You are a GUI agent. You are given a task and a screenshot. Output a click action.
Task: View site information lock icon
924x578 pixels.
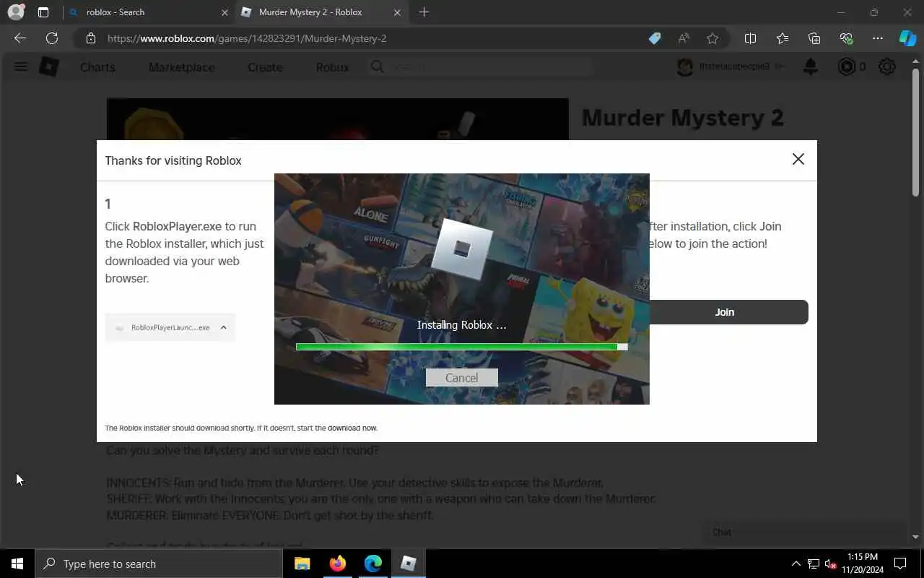tap(90, 38)
